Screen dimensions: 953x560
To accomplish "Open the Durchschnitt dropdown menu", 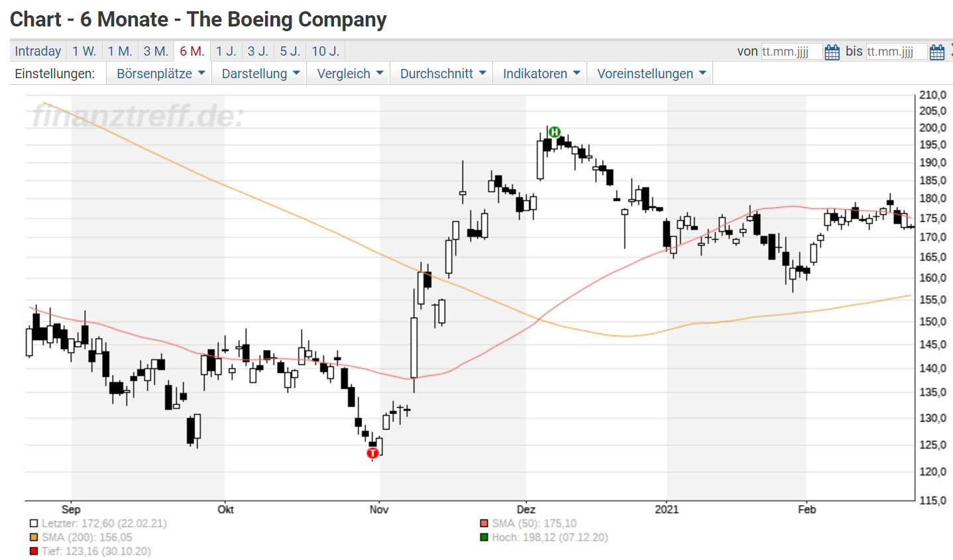I will tap(443, 74).
